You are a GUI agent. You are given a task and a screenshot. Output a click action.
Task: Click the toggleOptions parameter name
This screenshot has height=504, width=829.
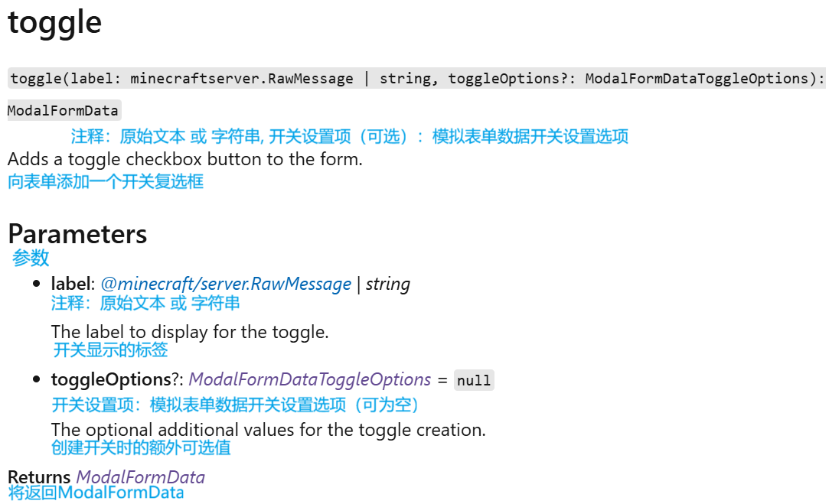point(111,379)
